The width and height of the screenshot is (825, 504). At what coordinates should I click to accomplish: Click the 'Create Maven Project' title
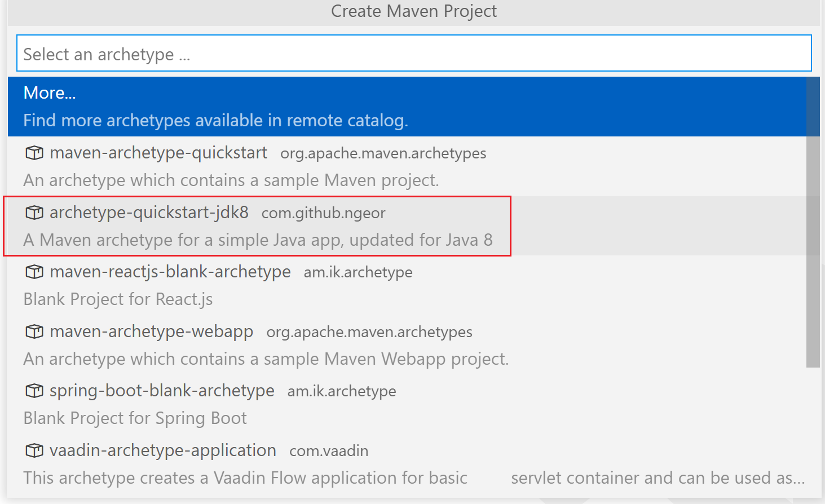point(414,11)
